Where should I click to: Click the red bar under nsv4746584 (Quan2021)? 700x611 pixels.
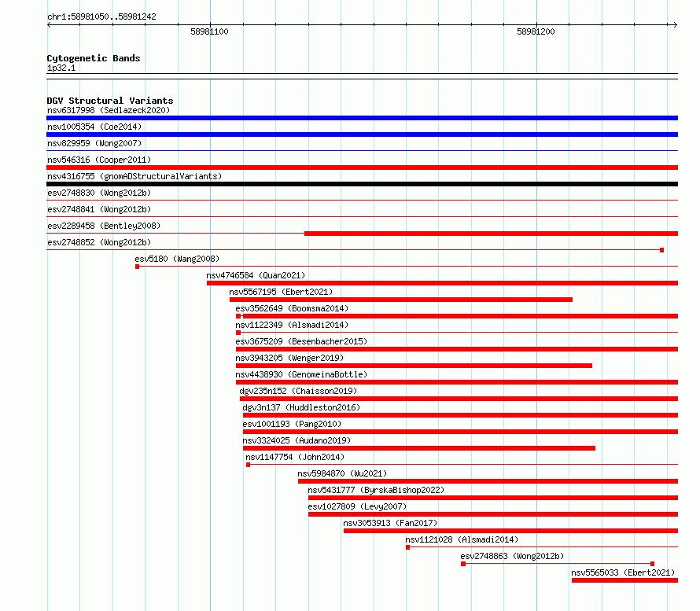tap(442, 283)
